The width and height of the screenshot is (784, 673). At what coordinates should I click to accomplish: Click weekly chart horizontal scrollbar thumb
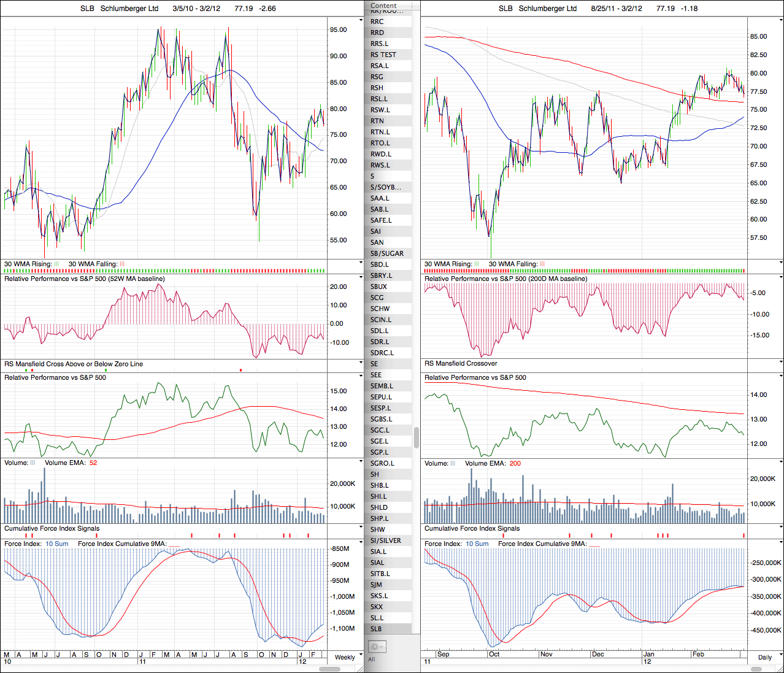point(330,669)
